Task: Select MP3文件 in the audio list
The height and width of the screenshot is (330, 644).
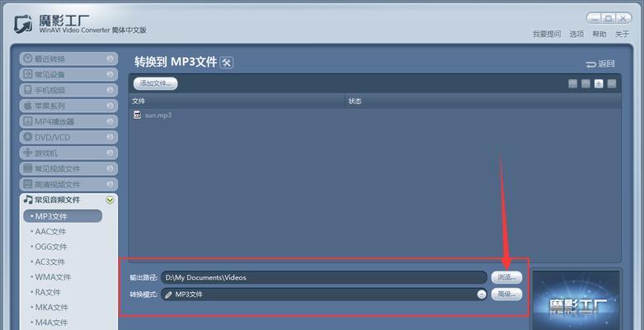Action: coord(63,216)
